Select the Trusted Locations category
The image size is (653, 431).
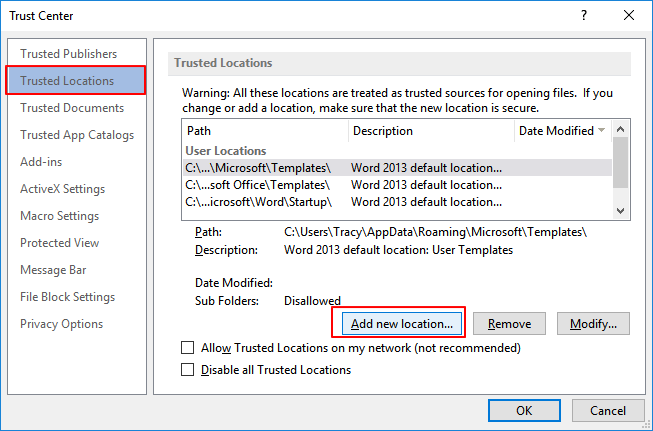click(67, 81)
